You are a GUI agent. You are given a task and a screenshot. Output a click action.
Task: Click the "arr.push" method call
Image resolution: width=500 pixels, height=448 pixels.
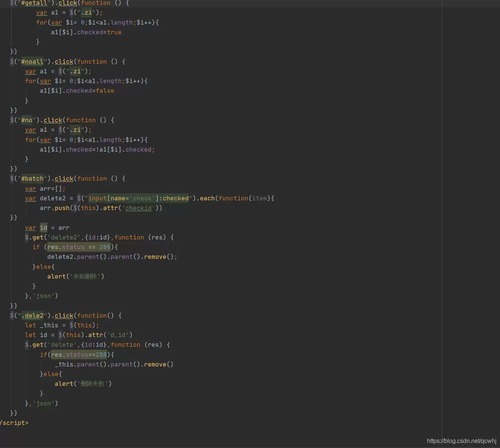click(x=53, y=208)
